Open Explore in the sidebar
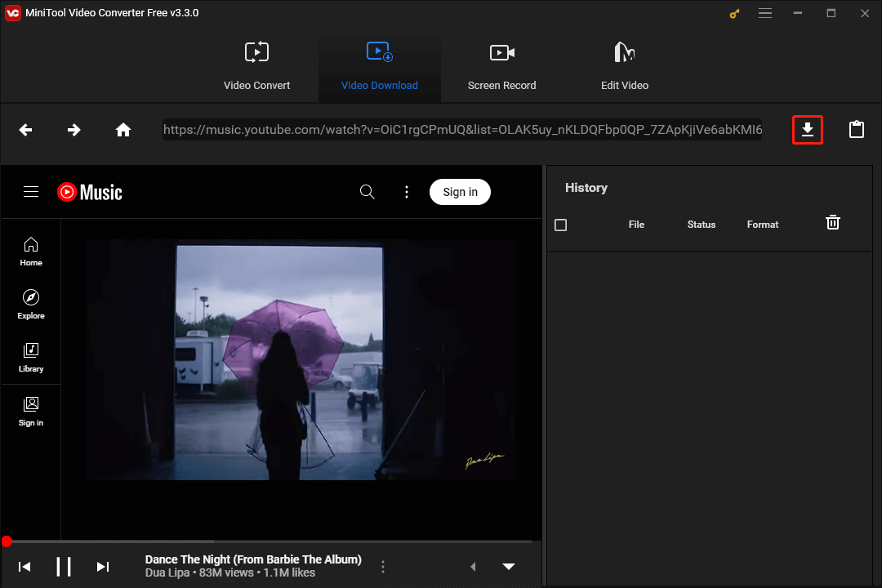This screenshot has height=588, width=882. click(31, 305)
